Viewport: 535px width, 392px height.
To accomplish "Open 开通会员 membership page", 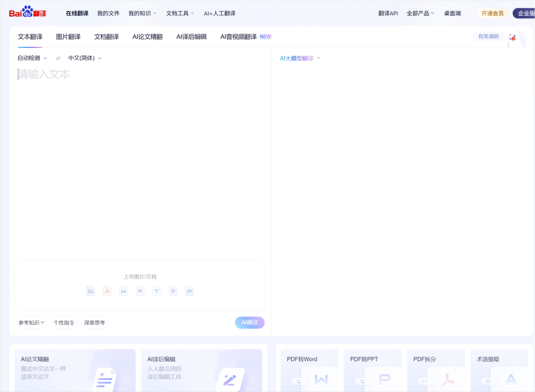I will tap(492, 13).
